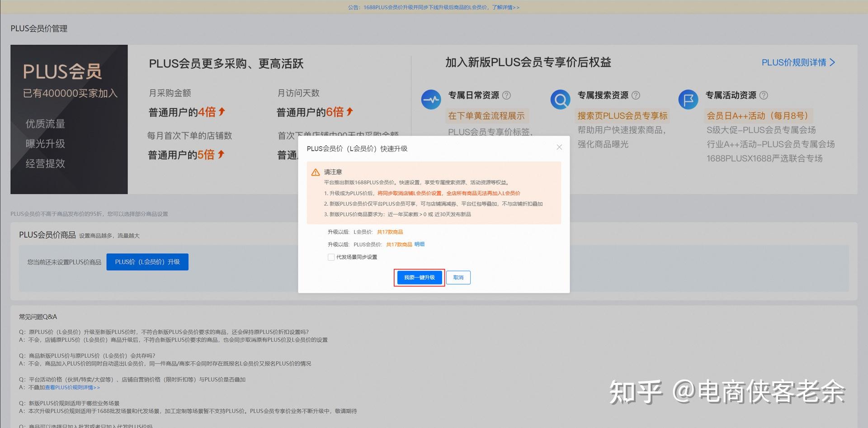The width and height of the screenshot is (868, 428).
Task: Close the quick upgrade dialog via the X
Action: [x=559, y=147]
